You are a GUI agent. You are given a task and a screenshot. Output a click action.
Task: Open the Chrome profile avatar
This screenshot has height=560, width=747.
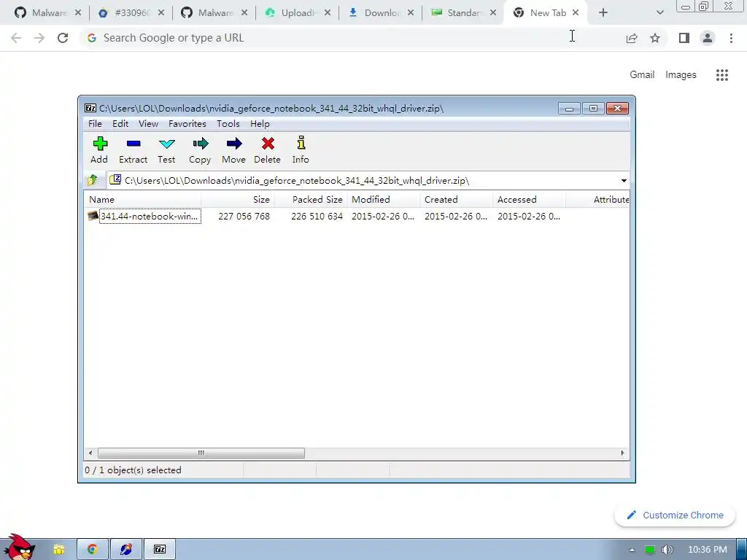pos(708,38)
